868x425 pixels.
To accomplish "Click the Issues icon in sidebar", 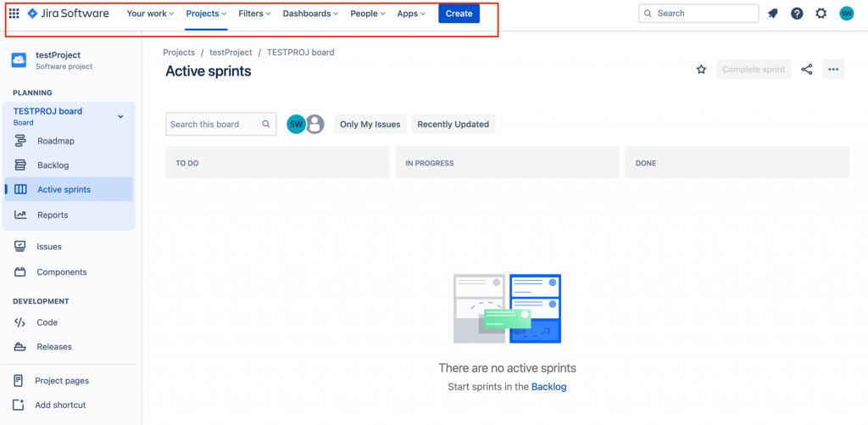I will tap(20, 247).
